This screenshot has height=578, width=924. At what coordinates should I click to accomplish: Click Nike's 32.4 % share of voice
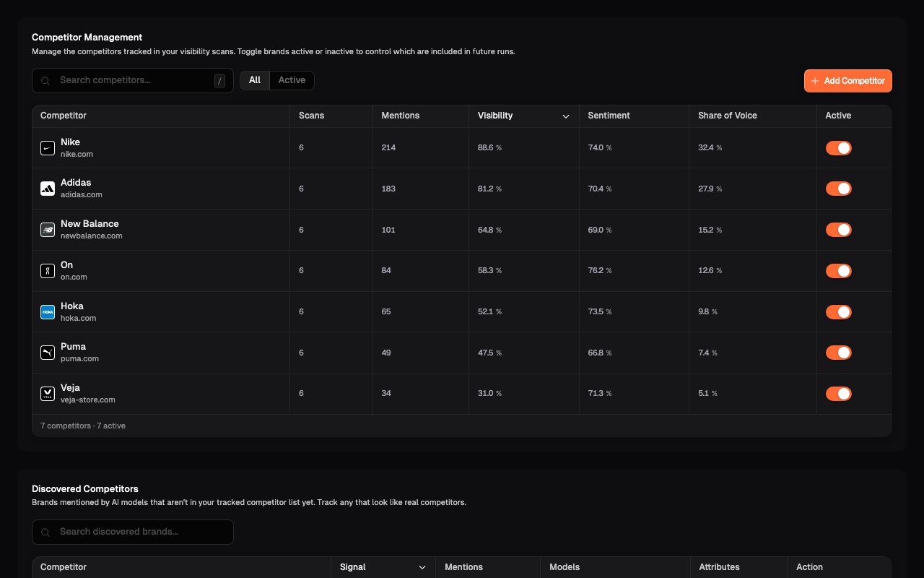[x=710, y=147]
